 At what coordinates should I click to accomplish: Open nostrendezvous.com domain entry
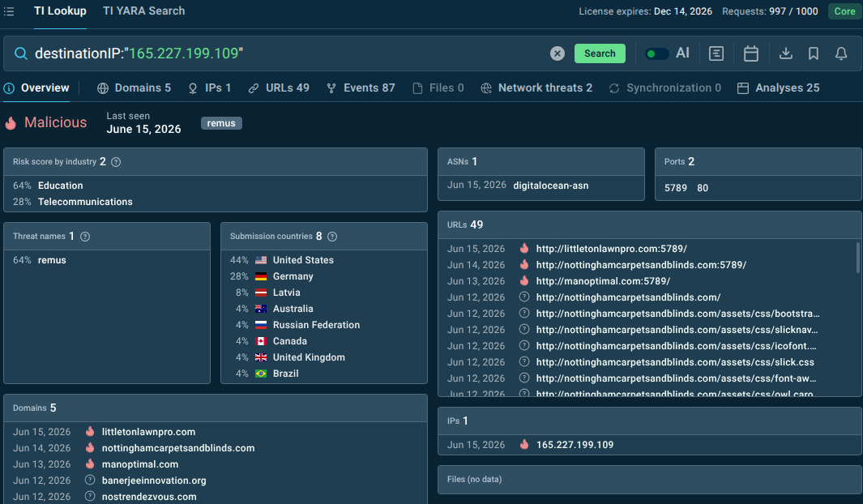coord(149,497)
